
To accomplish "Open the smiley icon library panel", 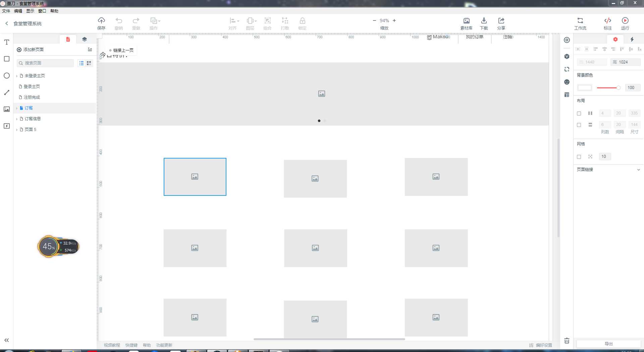I will pos(567,82).
